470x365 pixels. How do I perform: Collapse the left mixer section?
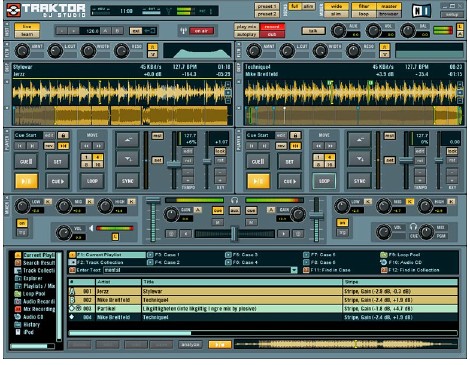coord(7,198)
